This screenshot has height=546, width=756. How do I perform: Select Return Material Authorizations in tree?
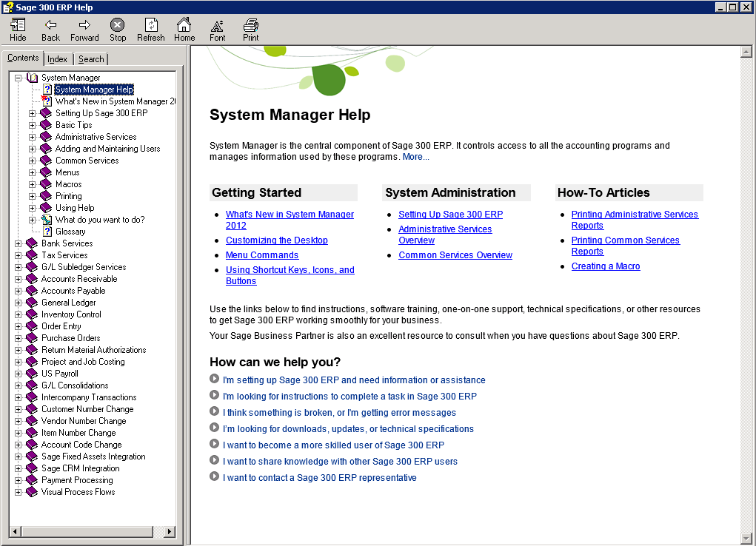tap(93, 350)
